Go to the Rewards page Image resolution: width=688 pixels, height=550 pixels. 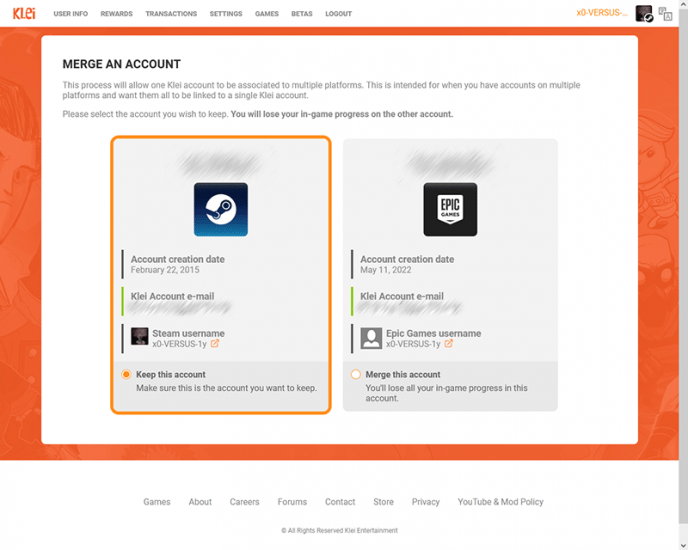pyautogui.click(x=116, y=14)
